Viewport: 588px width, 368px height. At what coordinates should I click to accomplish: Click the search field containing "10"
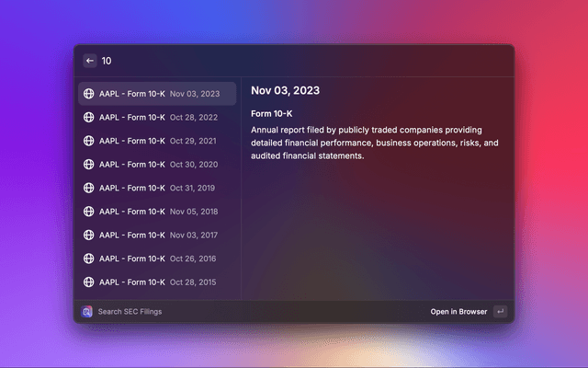276,61
